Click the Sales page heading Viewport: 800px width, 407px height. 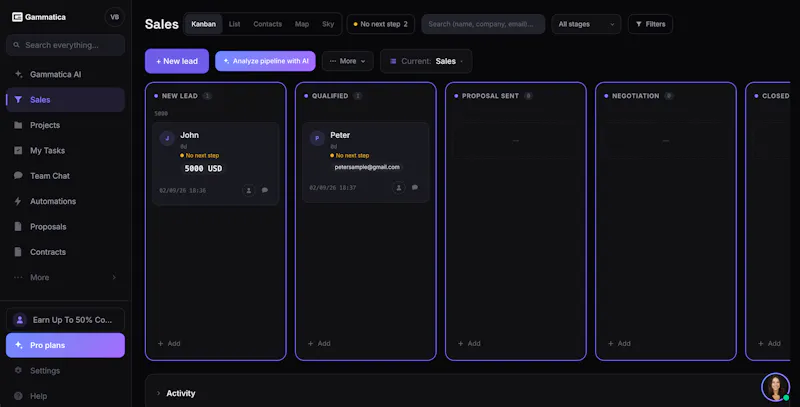[162, 24]
